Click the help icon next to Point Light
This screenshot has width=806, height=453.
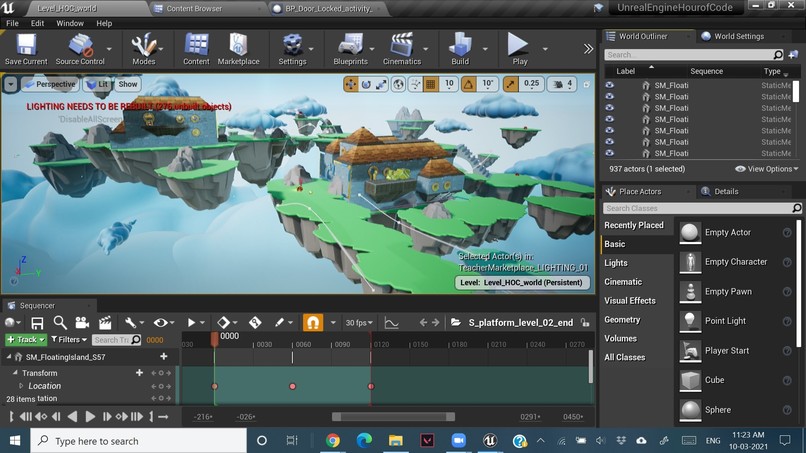[x=786, y=321]
